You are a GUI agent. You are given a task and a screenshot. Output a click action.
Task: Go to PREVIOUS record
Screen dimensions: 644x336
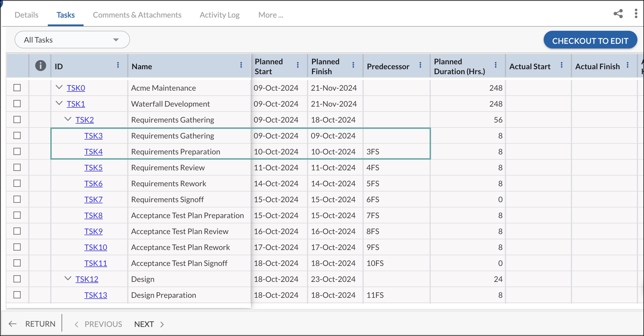(x=98, y=324)
